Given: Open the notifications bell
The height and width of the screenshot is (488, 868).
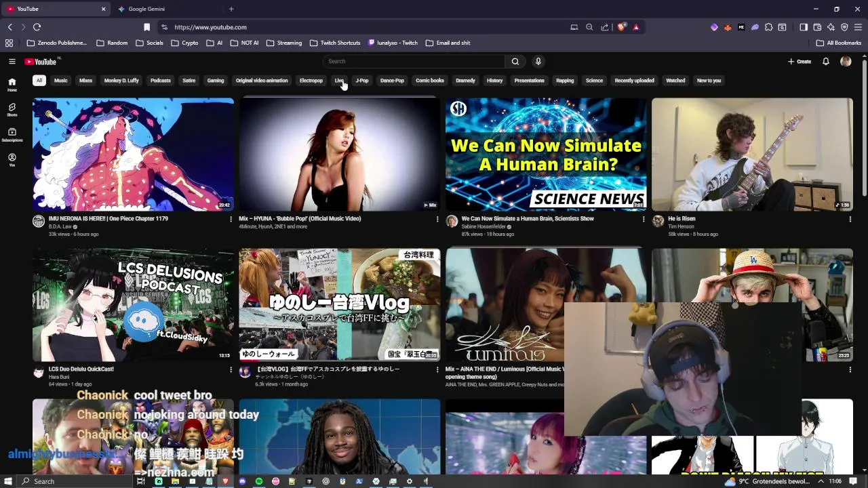Looking at the screenshot, I should [x=826, y=61].
